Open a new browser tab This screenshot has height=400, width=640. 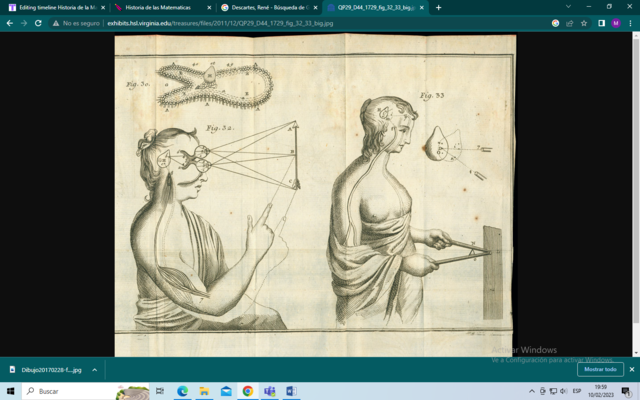(438, 7)
